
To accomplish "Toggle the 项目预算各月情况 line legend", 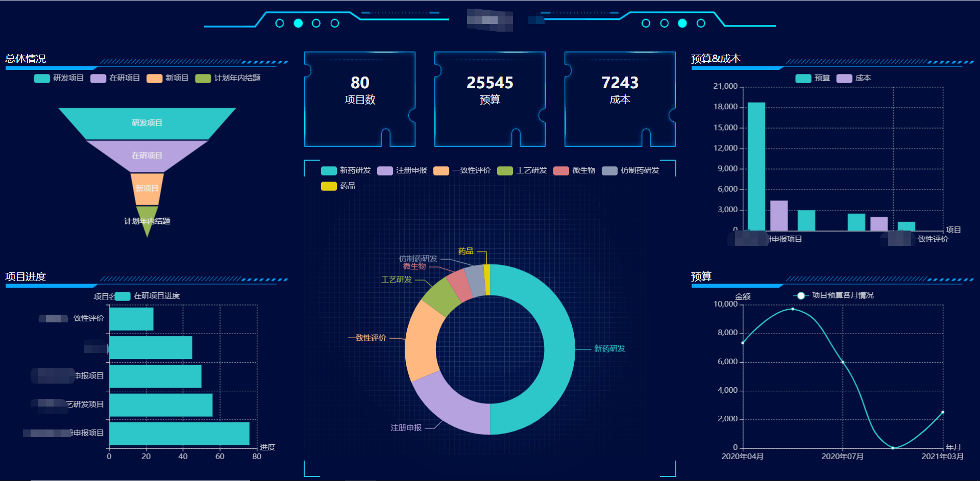I will pos(833,295).
